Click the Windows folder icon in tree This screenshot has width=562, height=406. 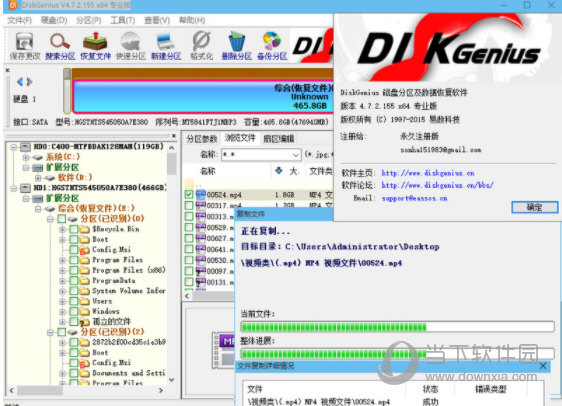tap(85, 311)
